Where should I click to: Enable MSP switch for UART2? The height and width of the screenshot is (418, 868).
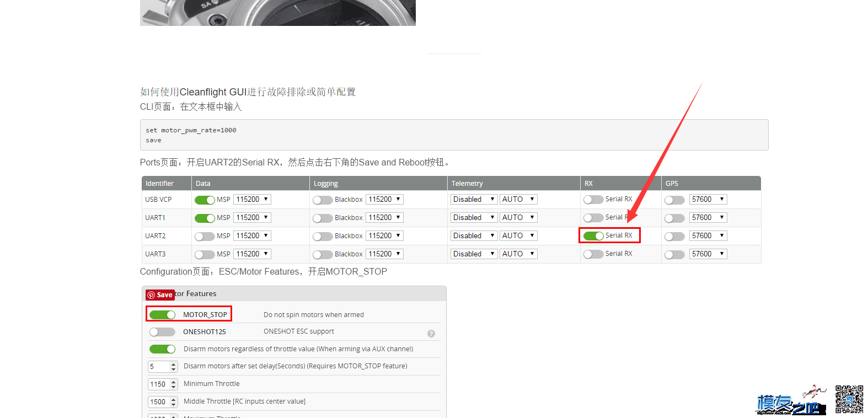pyautogui.click(x=205, y=236)
